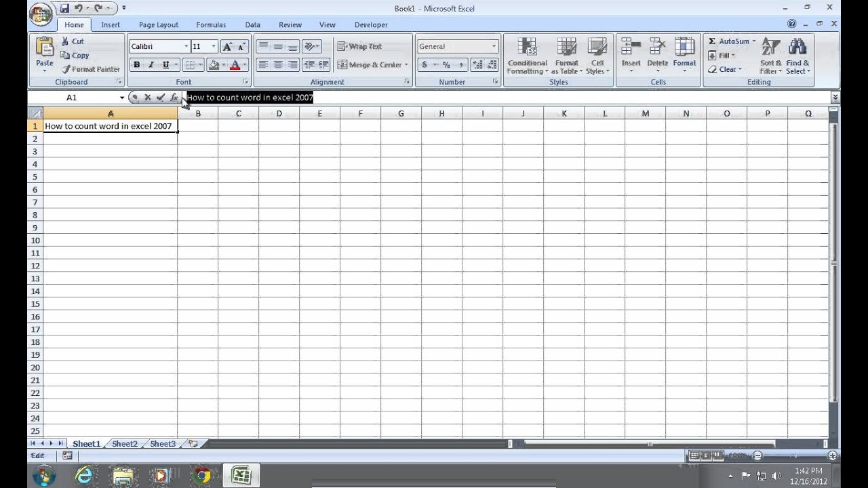Open the Developer tab
The height and width of the screenshot is (488, 868).
coord(371,25)
